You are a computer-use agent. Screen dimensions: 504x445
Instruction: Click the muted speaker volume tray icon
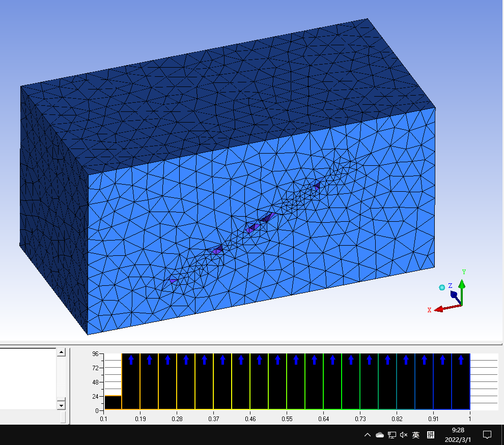point(404,435)
